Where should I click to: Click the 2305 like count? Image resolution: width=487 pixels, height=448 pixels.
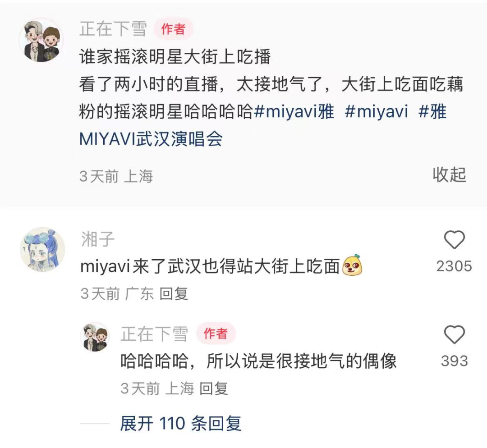click(x=454, y=266)
